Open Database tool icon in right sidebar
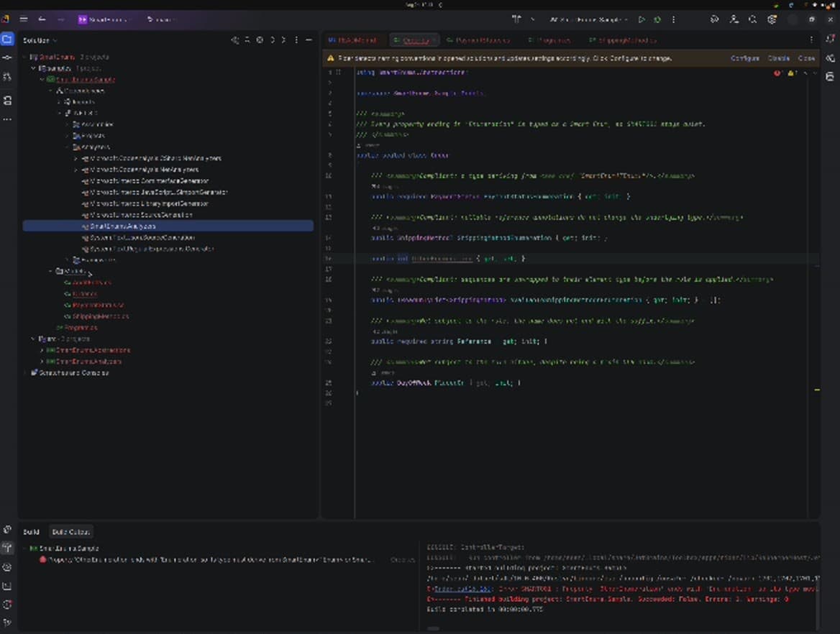840x634 pixels. pyautogui.click(x=830, y=77)
